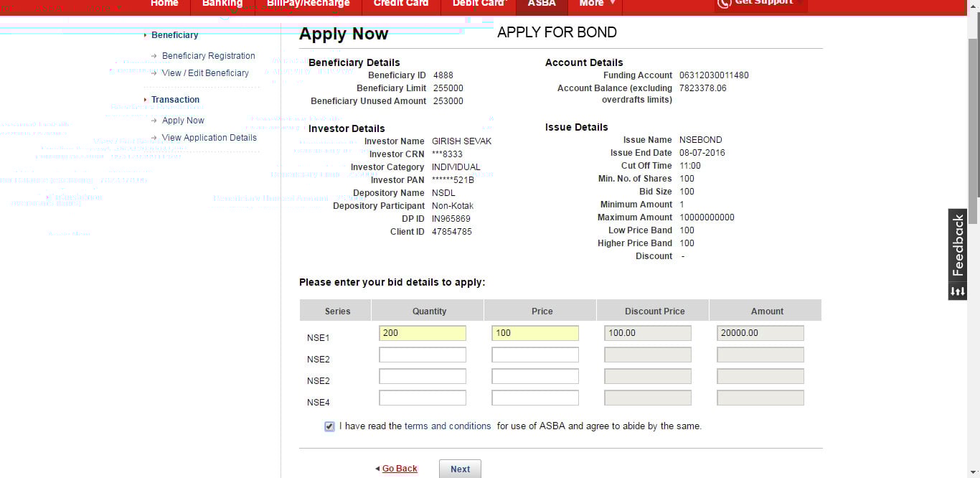The height and width of the screenshot is (478, 980).
Task: Tick the terms and conditions checkbox
Action: click(x=329, y=426)
